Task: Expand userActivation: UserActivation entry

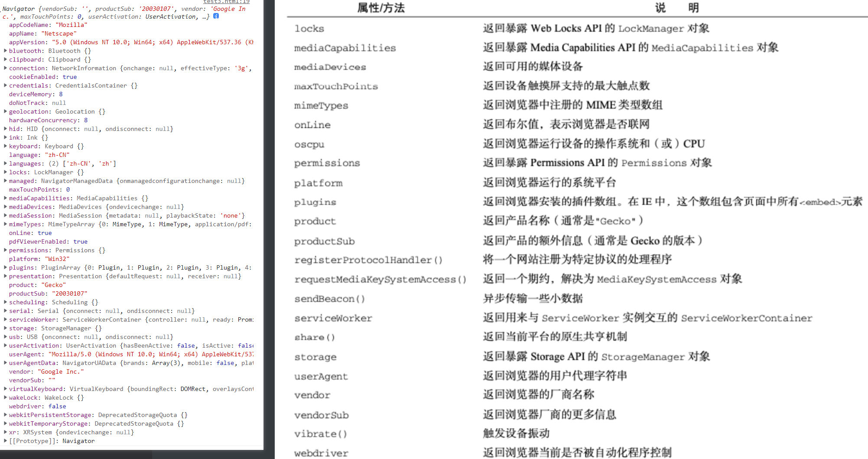Action: tap(5, 345)
